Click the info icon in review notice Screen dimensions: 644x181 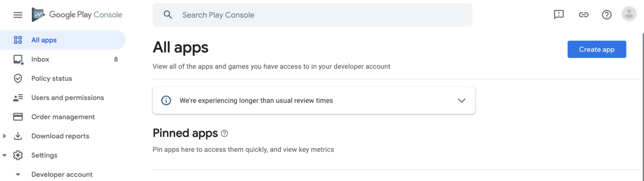167,100
